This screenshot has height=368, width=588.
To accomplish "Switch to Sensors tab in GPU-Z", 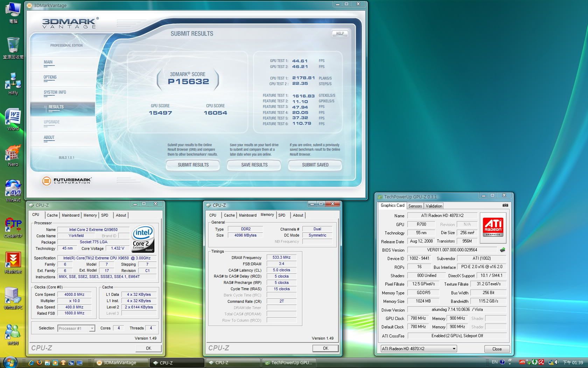I will [x=415, y=206].
